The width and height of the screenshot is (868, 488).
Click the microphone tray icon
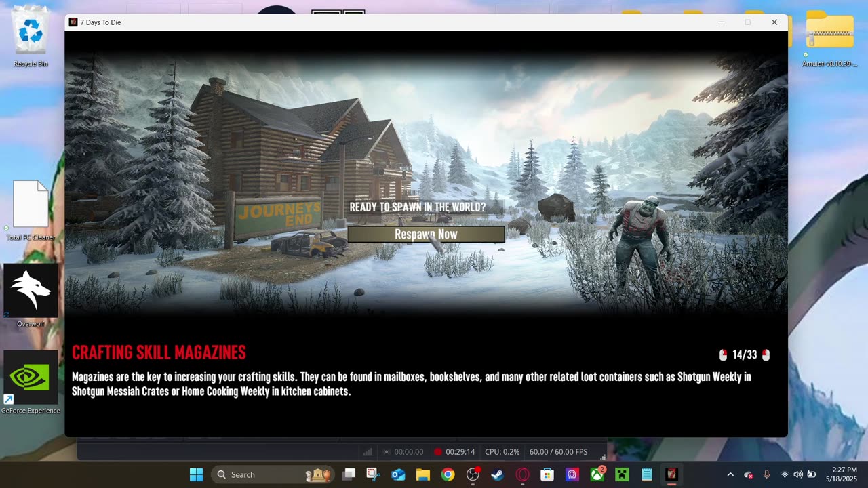tap(767, 474)
